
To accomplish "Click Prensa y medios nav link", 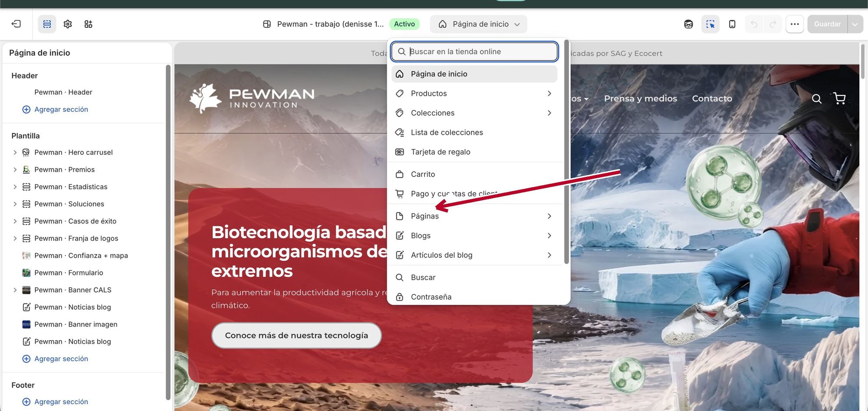I will (x=641, y=98).
